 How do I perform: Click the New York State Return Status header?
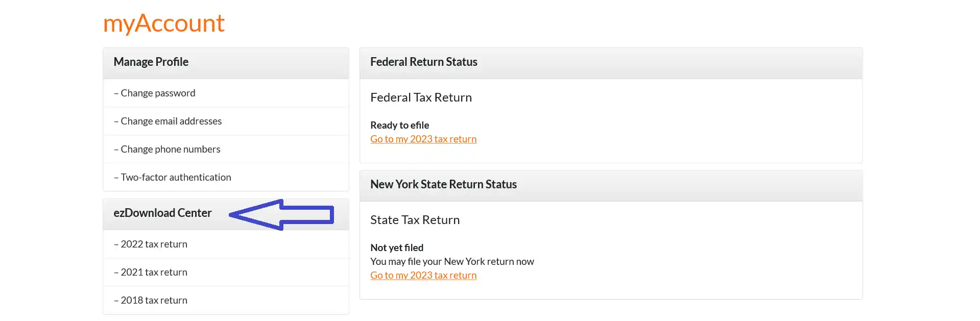pyautogui.click(x=443, y=185)
